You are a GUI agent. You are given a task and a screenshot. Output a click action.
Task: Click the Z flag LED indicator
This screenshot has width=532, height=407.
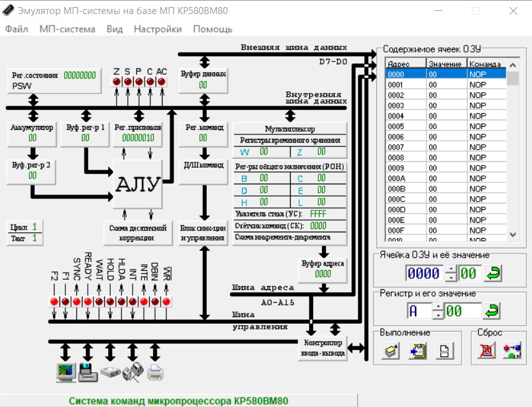(x=117, y=81)
